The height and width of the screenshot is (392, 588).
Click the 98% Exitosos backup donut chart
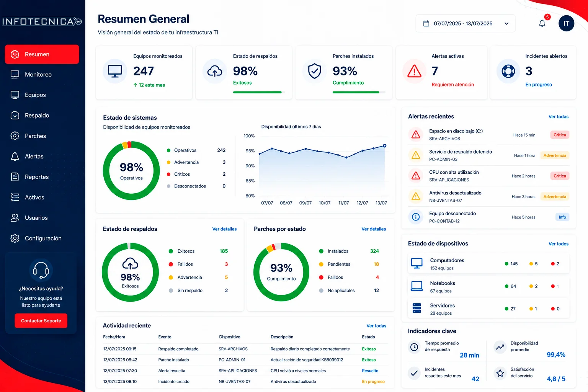[130, 272]
